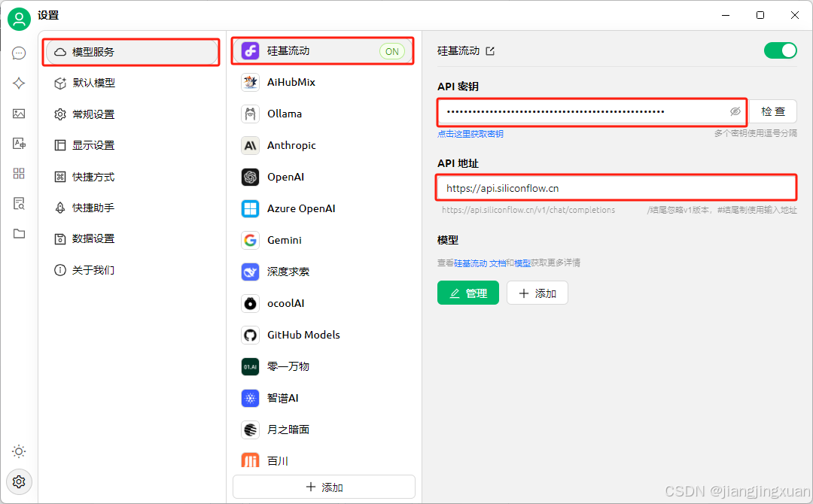This screenshot has width=813, height=504.
Task: Switch theme with the sun icon
Action: click(x=19, y=451)
